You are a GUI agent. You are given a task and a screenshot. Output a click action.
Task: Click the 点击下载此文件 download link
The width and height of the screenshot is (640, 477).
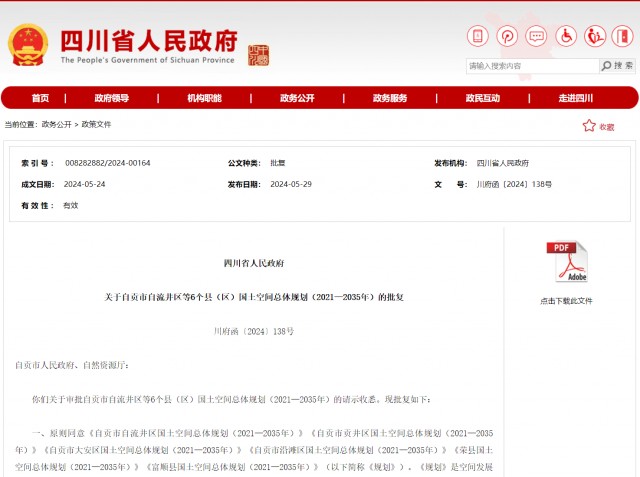566,301
